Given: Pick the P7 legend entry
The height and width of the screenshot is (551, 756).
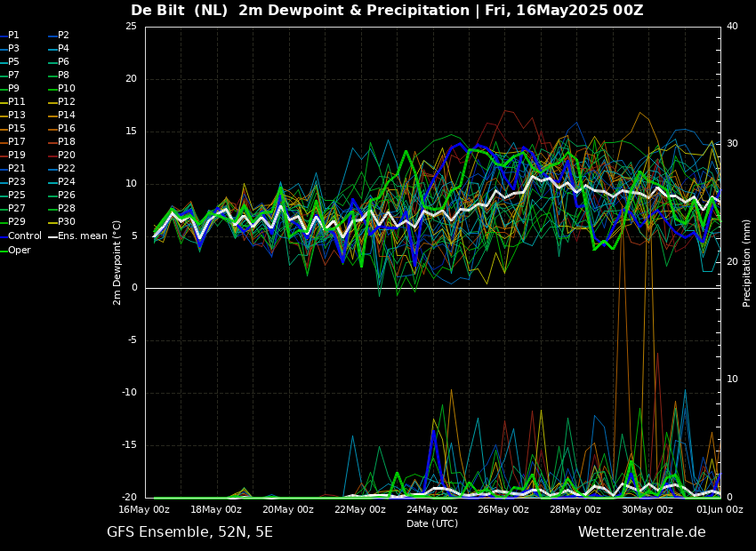Looking at the screenshot, I should pyautogui.click(x=10, y=76).
